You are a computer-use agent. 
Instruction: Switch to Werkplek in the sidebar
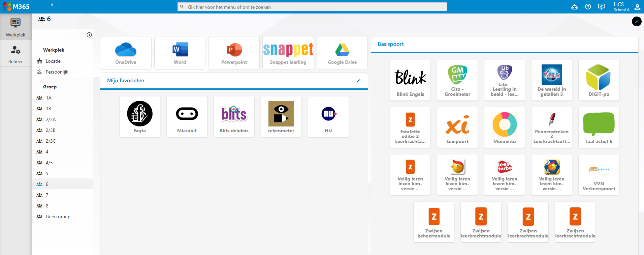(15, 27)
